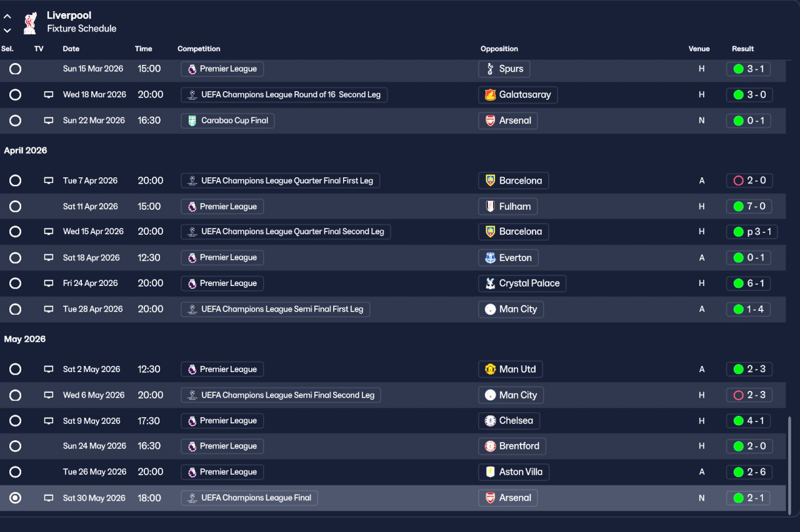Click the Aston Villa club badge
Screen dimensions: 800x532
[x=491, y=472]
